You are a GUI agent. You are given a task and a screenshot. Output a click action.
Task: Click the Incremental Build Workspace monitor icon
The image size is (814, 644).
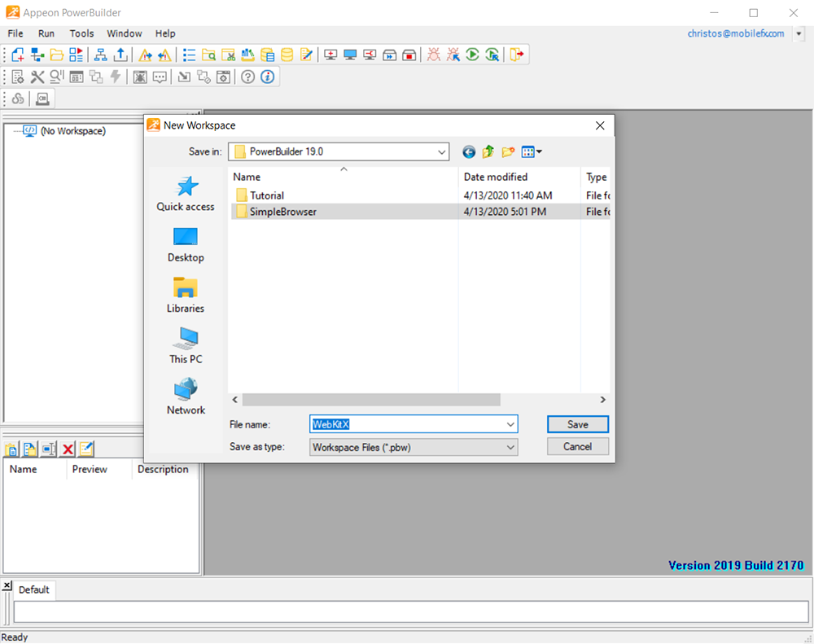tap(330, 55)
